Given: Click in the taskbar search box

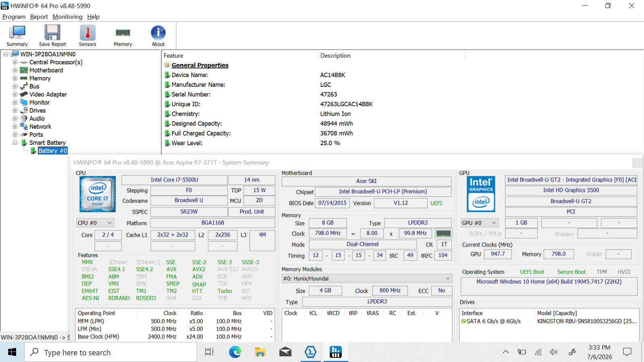Looking at the screenshot, I should point(111,352).
